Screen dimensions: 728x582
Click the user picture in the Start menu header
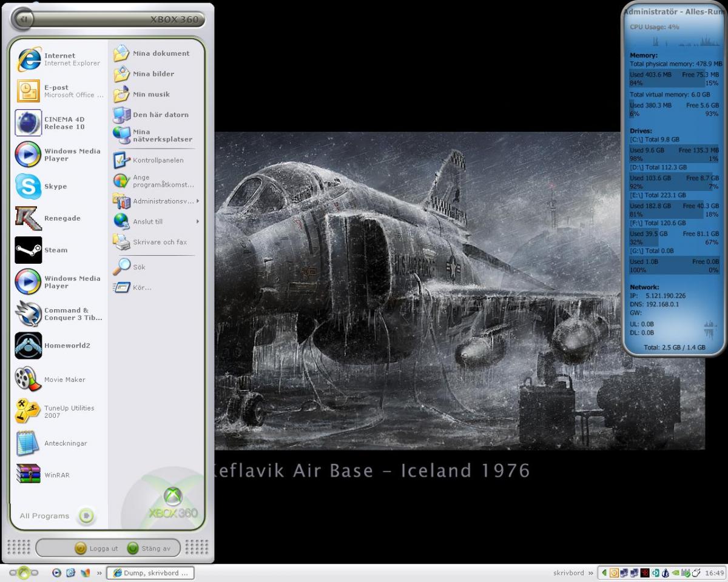point(23,19)
